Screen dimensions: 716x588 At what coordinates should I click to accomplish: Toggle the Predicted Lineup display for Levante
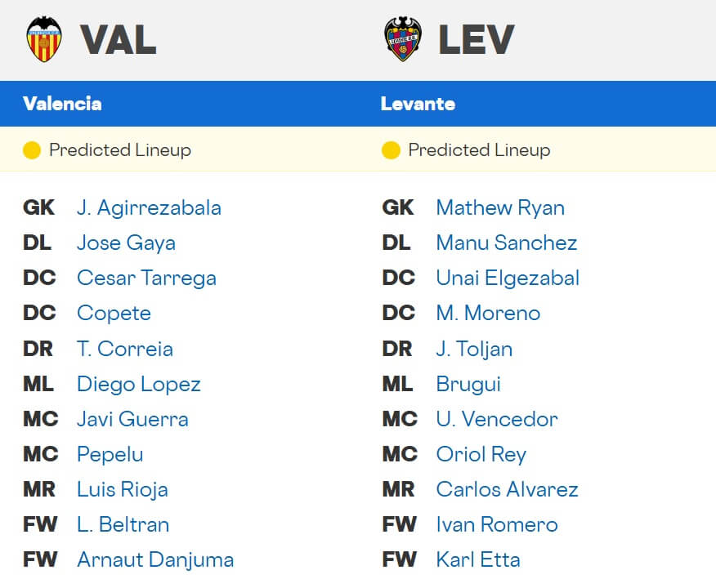point(476,150)
